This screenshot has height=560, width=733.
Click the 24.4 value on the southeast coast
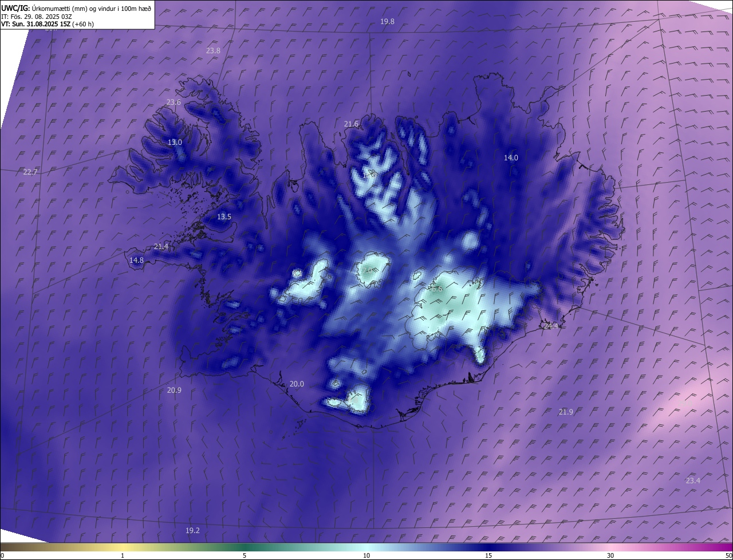pos(551,326)
